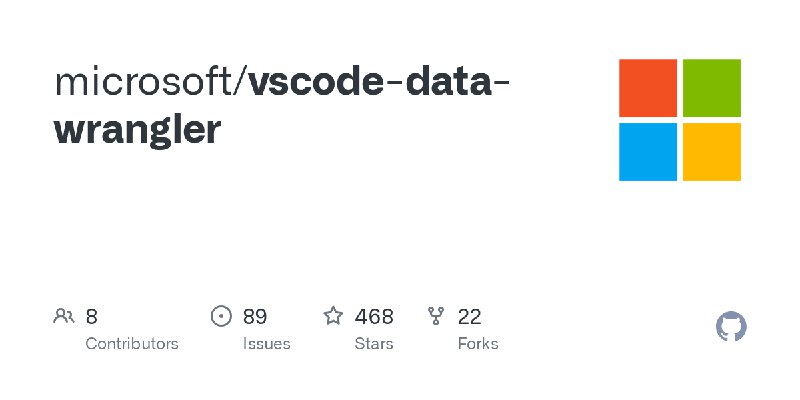Click the fork count 22
This screenshot has width=800, height=400.
point(469,317)
